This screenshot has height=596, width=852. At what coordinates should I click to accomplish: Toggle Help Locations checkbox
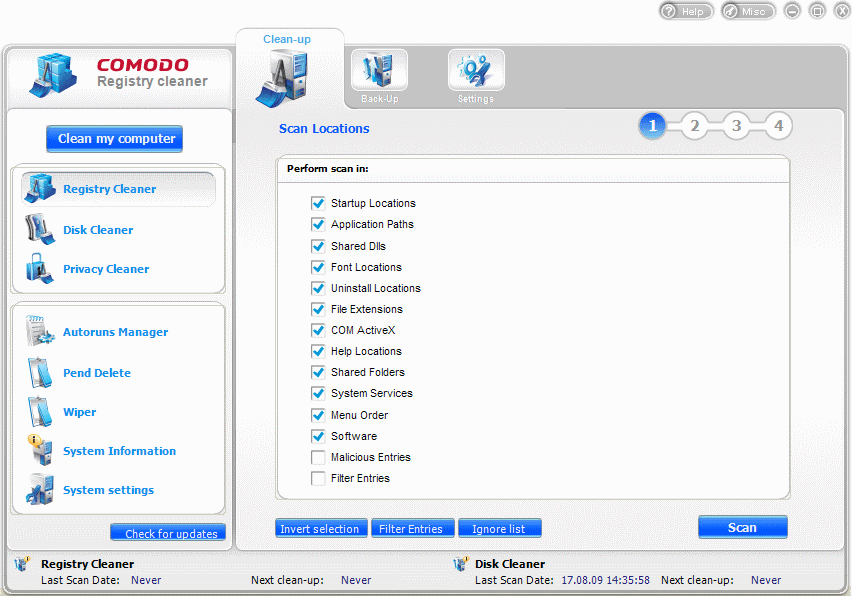coord(318,352)
